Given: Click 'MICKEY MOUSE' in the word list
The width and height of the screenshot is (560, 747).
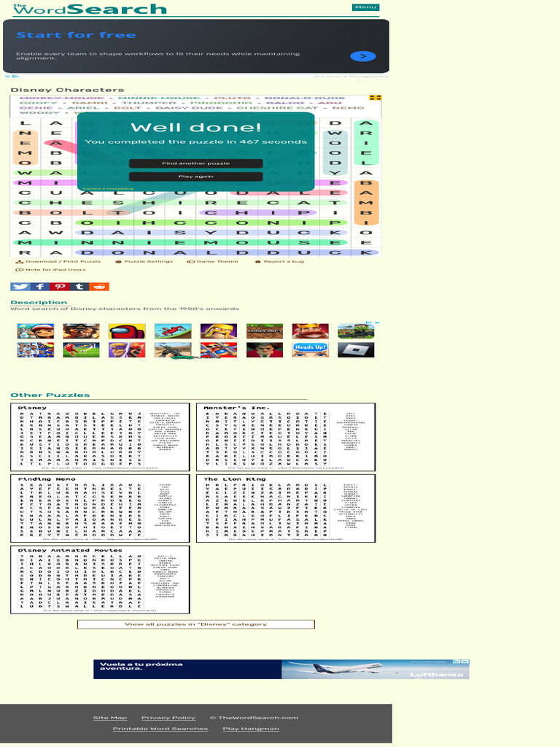Looking at the screenshot, I should pos(62,98).
